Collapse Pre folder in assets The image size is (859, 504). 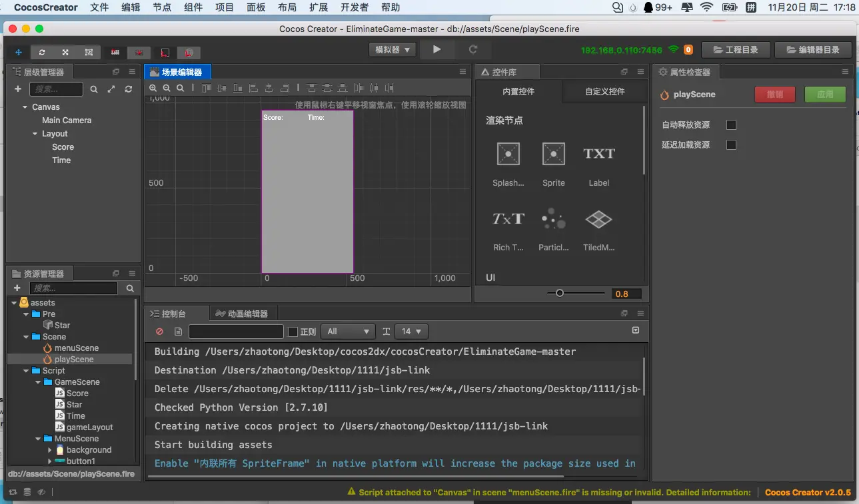[x=26, y=314]
